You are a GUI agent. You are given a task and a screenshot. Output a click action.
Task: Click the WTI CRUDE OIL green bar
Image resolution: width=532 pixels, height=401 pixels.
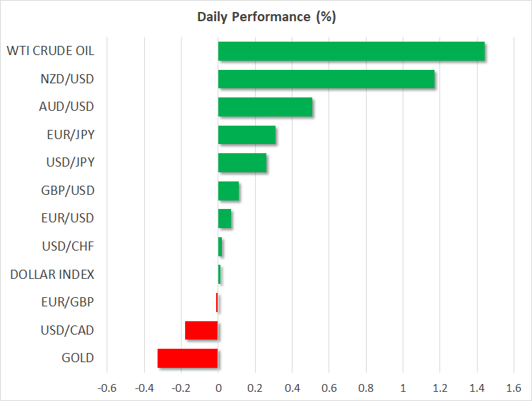(351, 52)
